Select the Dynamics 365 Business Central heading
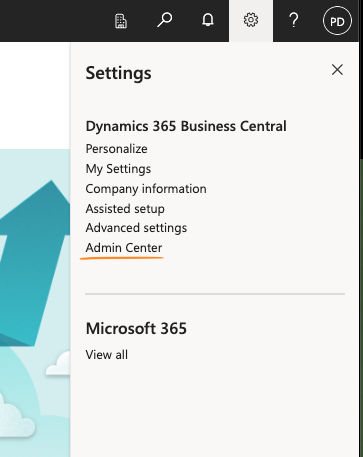 186,126
